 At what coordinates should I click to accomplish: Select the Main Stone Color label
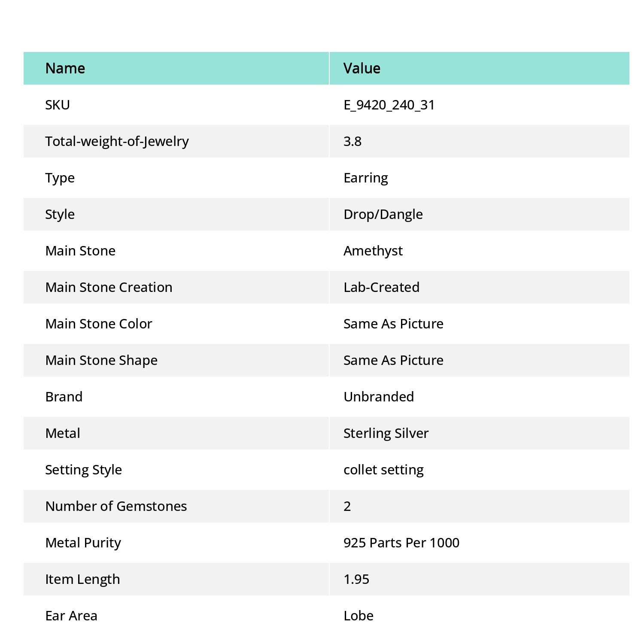click(99, 324)
